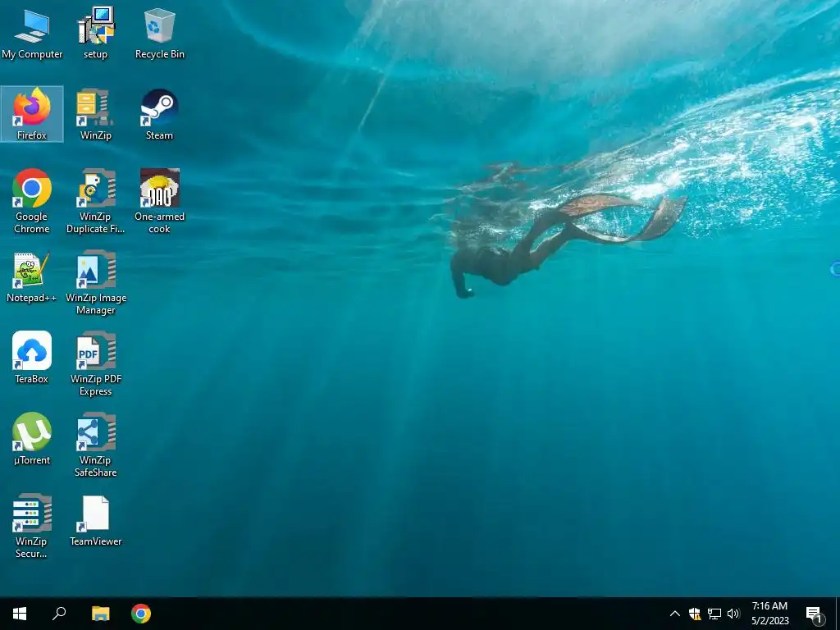Select the µTorrent shortcut
The width and height of the screenshot is (840, 630).
point(32,439)
